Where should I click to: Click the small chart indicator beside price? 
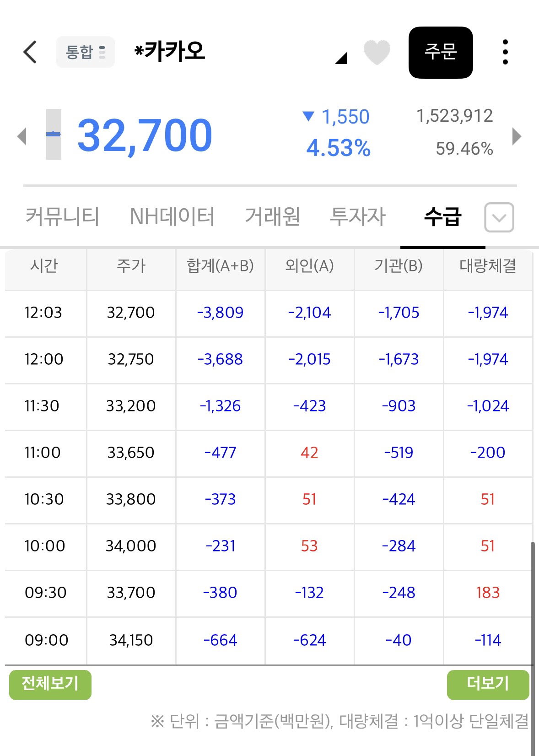coord(54,134)
